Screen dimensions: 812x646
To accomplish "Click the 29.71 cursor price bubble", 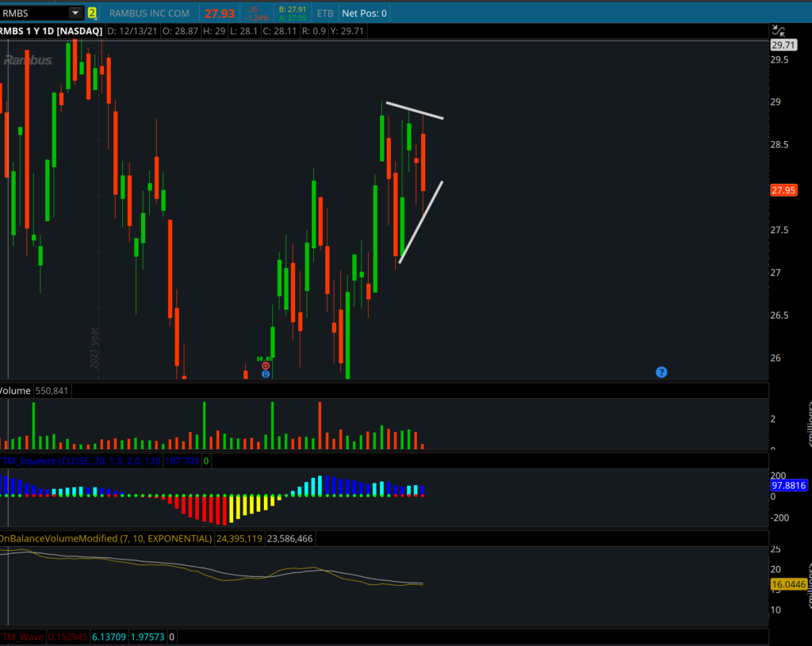I will coord(783,45).
